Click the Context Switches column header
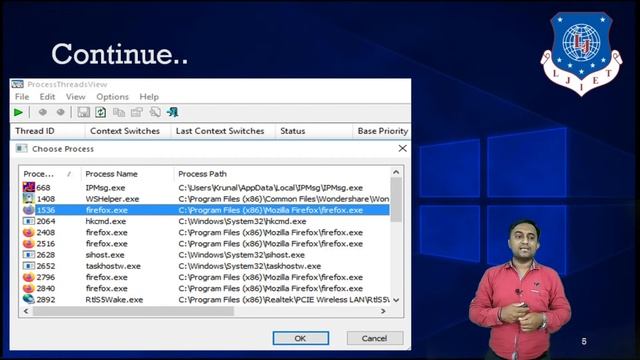Image resolution: width=640 pixels, height=360 pixels. 128,131
